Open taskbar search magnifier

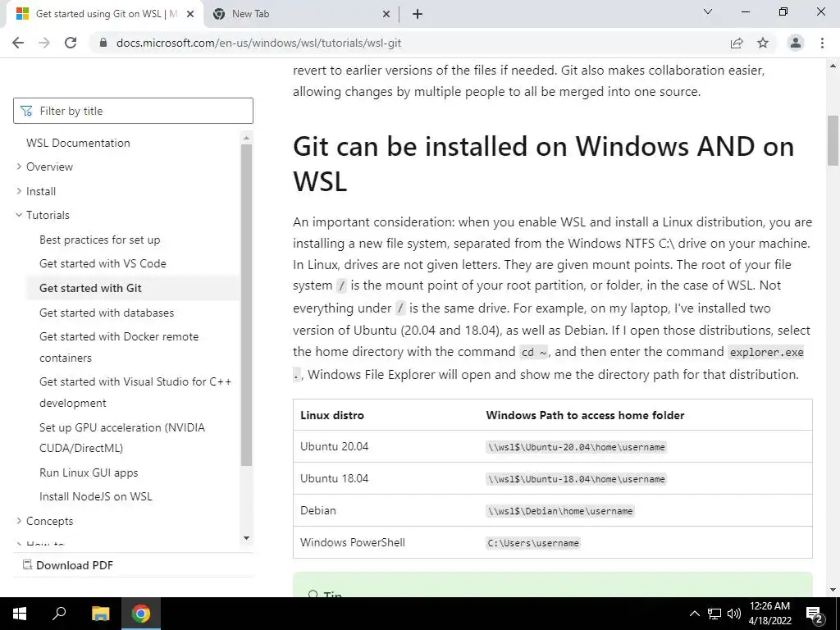tap(59, 614)
